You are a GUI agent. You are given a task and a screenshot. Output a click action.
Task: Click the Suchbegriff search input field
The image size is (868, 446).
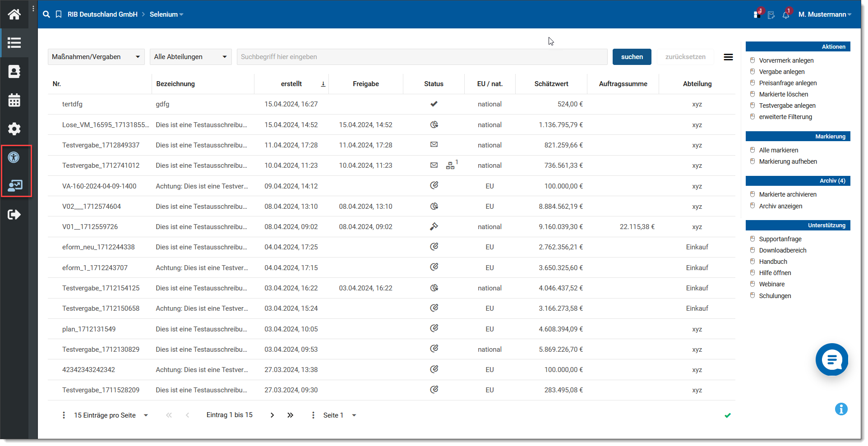[422, 57]
